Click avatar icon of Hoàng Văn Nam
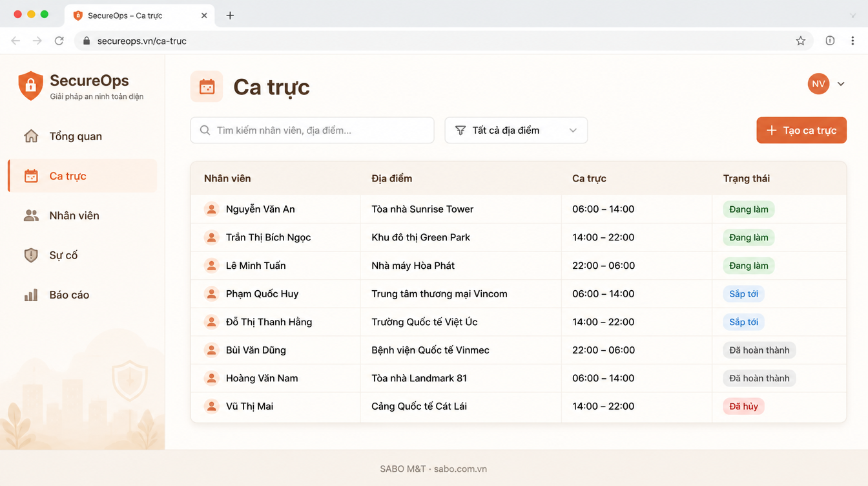Screen dimensions: 868x486 (x=211, y=378)
